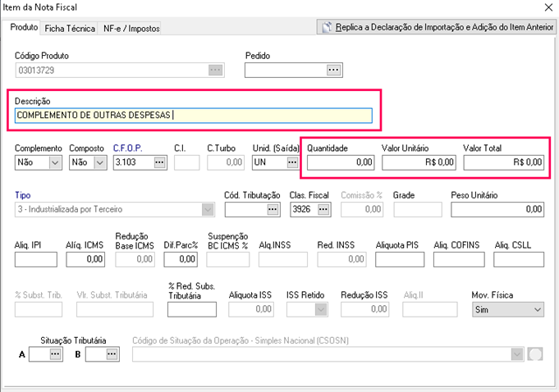
Task: Expand the Mov. Física dropdown
Action: point(537,309)
